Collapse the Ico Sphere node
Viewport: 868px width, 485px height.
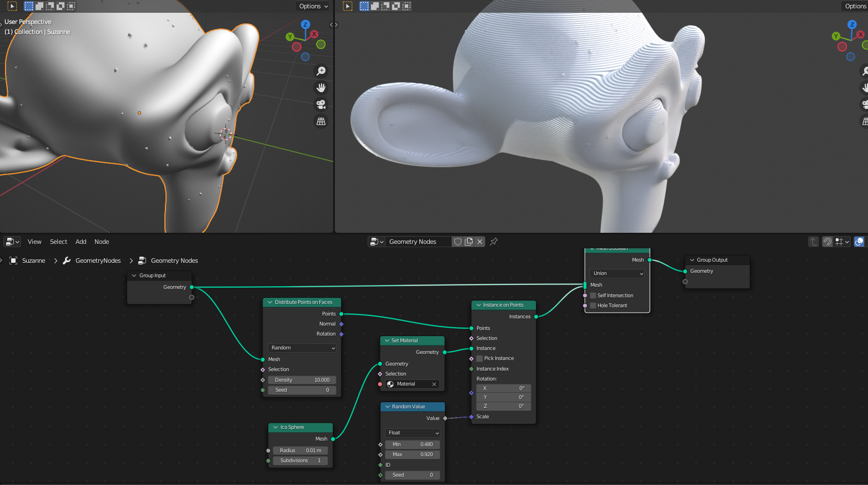click(275, 427)
